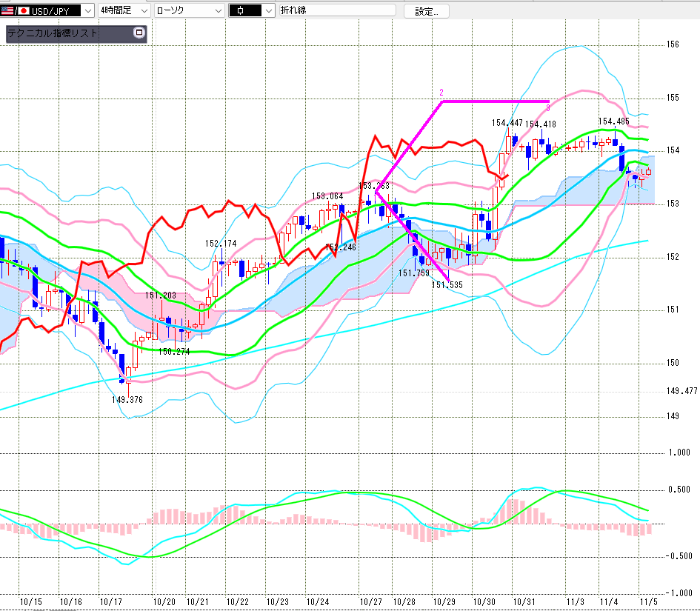
Task: Expand the テクニカル指標リスト panel icon
Action: point(138,33)
